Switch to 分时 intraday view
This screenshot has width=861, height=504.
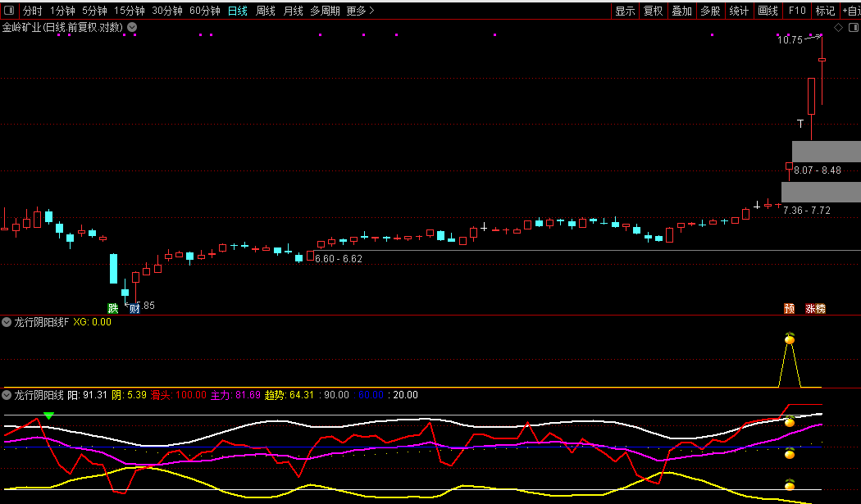pyautogui.click(x=32, y=11)
